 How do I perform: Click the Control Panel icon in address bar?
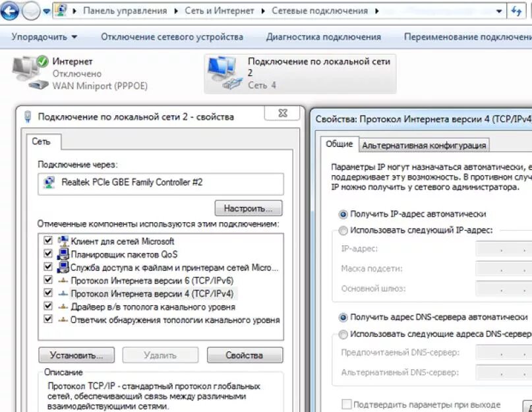(x=61, y=11)
